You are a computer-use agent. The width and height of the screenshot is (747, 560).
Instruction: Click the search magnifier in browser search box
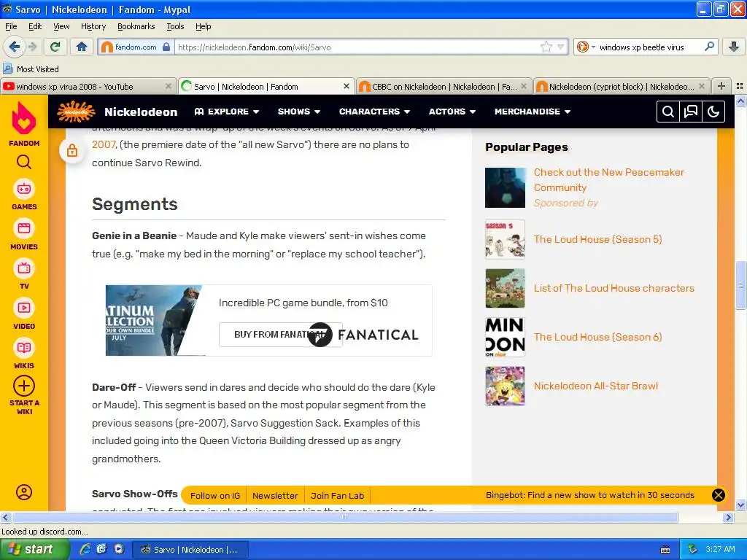pyautogui.click(x=709, y=47)
